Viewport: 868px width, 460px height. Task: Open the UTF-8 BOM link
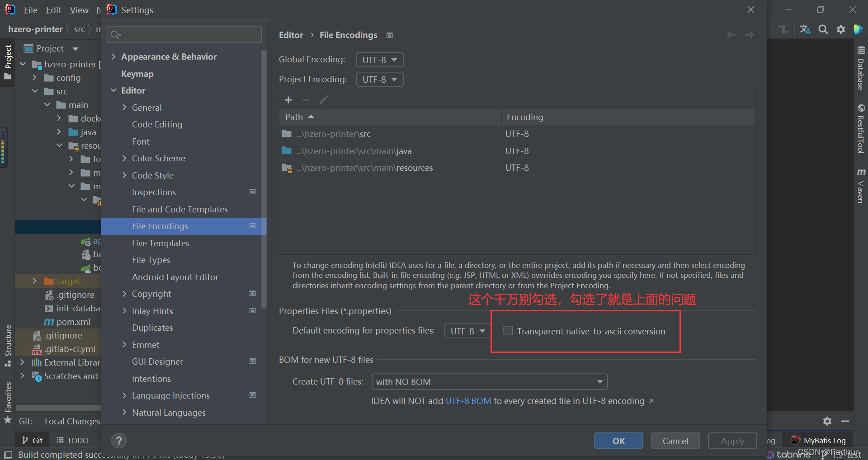[468, 401]
